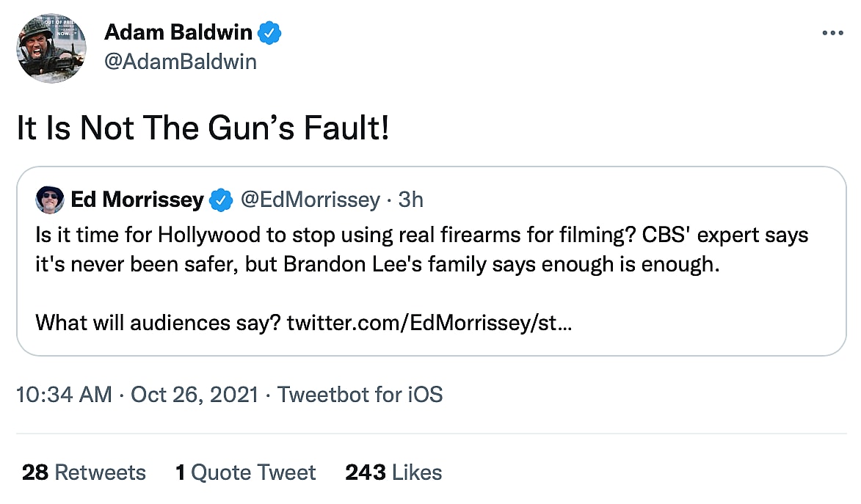View the 243 Likes list
Screen dimensions: 861x504
click(x=393, y=472)
